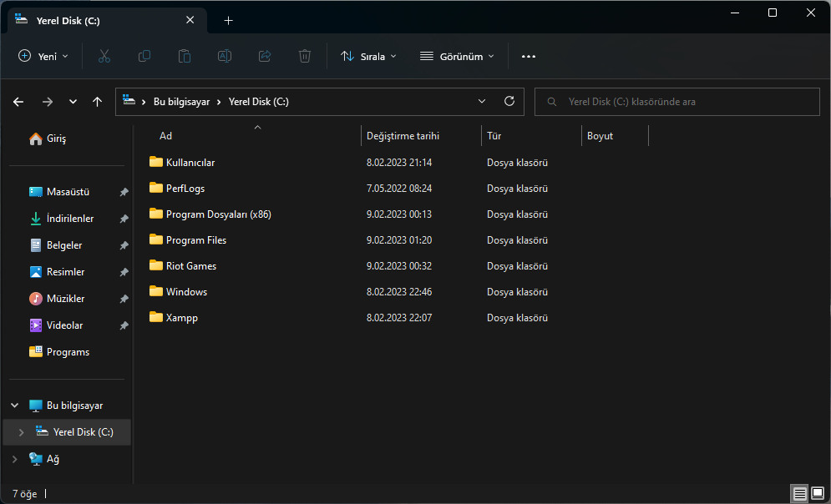Go up one directory level
This screenshot has width=831, height=504.
tap(98, 102)
